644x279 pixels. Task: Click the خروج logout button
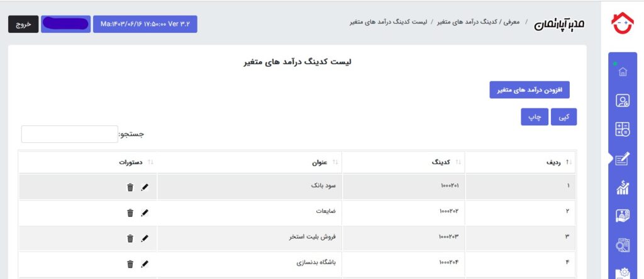23,25
